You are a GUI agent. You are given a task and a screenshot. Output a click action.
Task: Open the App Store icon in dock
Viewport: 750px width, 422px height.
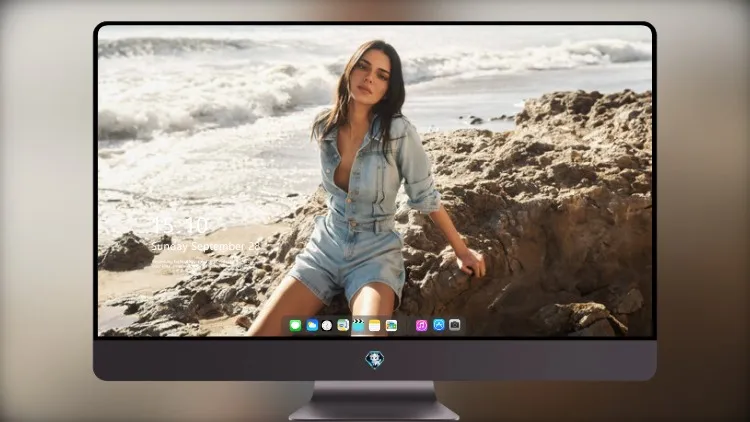point(439,325)
